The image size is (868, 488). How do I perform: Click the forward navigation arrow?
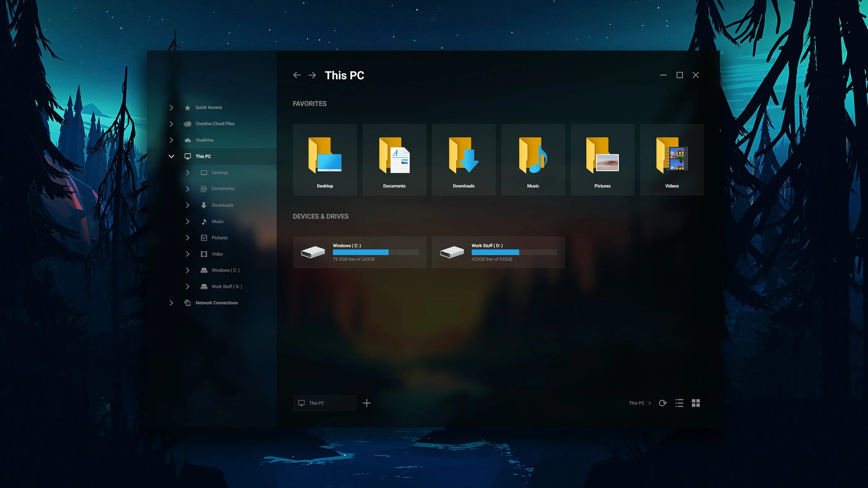tap(312, 75)
